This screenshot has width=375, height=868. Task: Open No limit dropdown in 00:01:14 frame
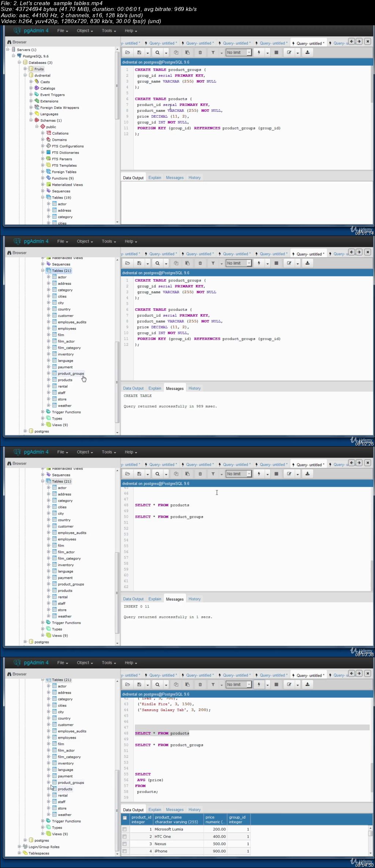[x=238, y=52]
